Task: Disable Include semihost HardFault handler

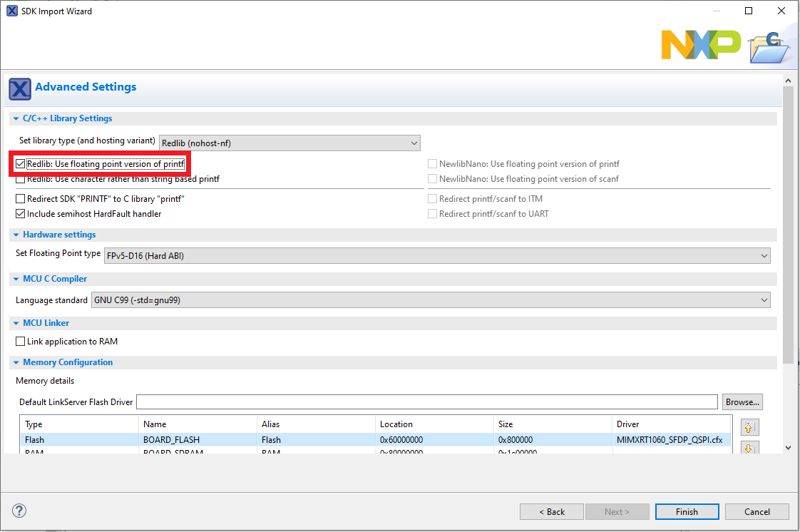Action: point(21,214)
